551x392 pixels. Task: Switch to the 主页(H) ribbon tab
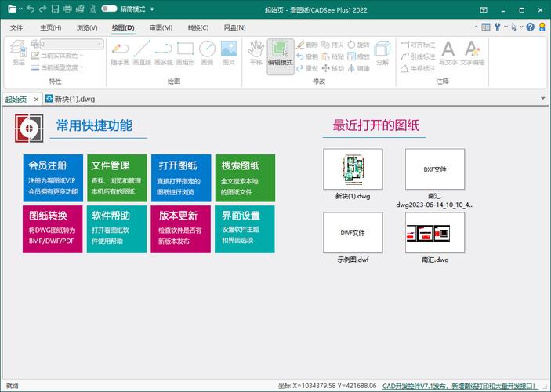coord(51,27)
